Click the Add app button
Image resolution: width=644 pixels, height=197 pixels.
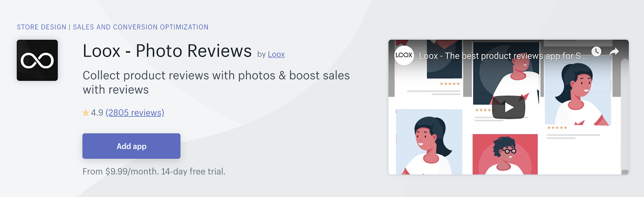point(131,146)
